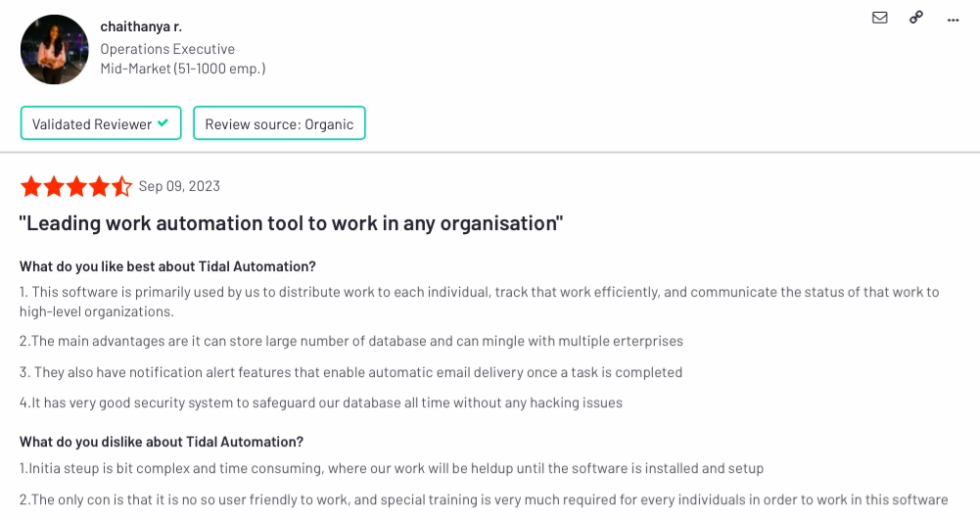
Task: Click reviewer name chaithanya r.
Action: [x=141, y=26]
